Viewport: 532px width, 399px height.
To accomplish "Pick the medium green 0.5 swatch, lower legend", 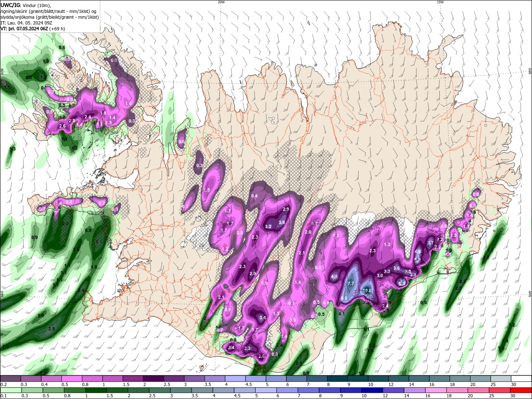I will (53, 390).
